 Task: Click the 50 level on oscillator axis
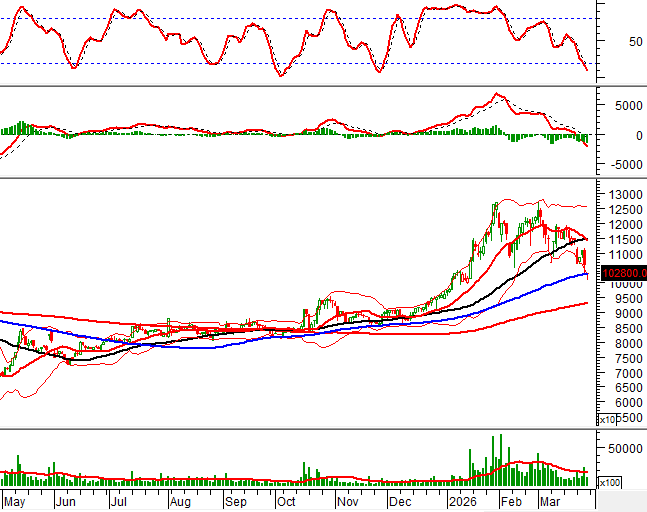608,42
